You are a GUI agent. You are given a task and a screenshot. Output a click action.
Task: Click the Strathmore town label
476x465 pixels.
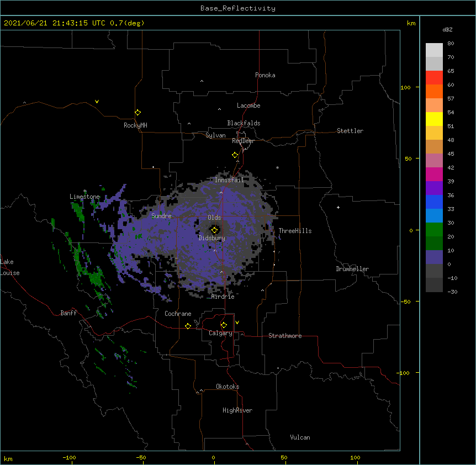(285, 336)
